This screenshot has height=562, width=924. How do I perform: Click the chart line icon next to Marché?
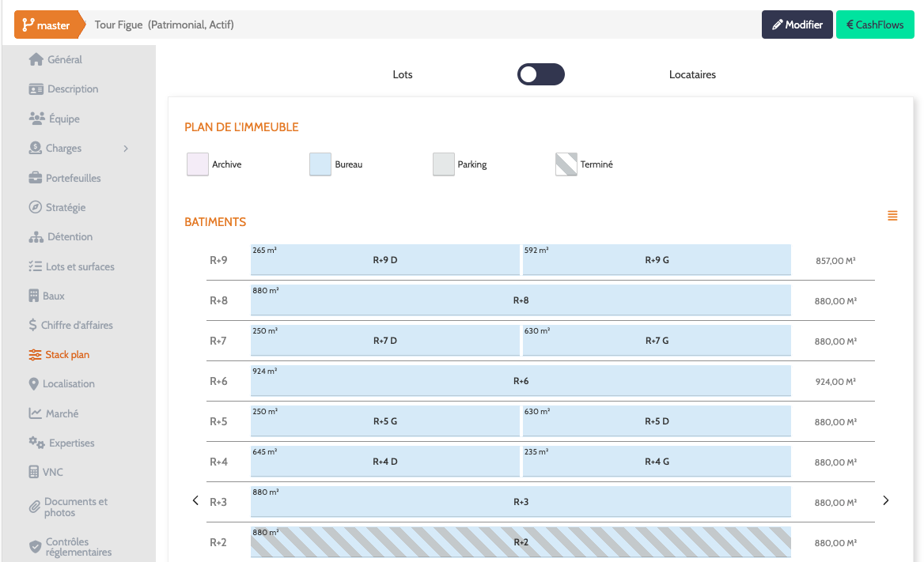(36, 413)
